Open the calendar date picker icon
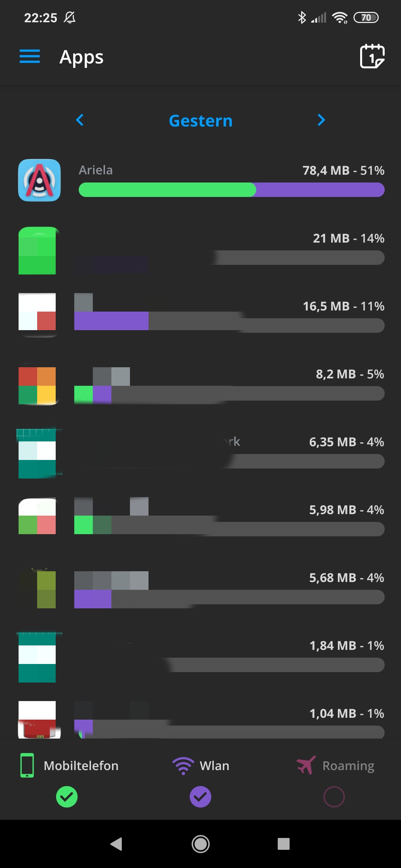 click(372, 56)
